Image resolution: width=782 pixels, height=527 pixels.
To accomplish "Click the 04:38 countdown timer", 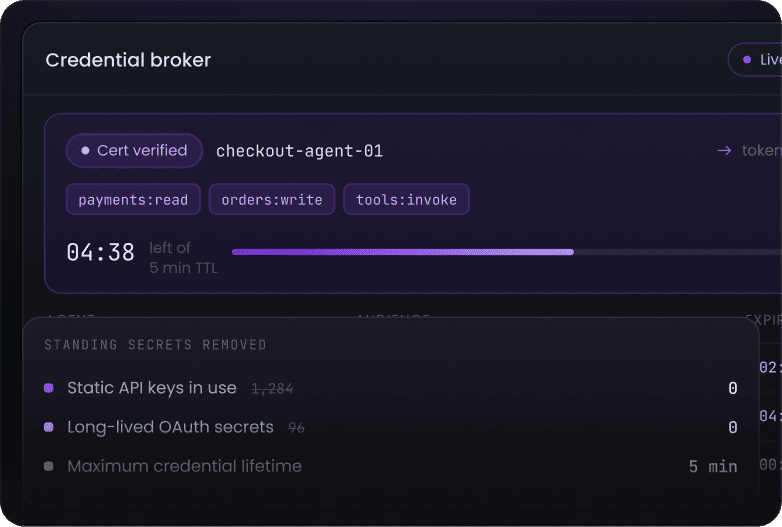I will coord(101,252).
